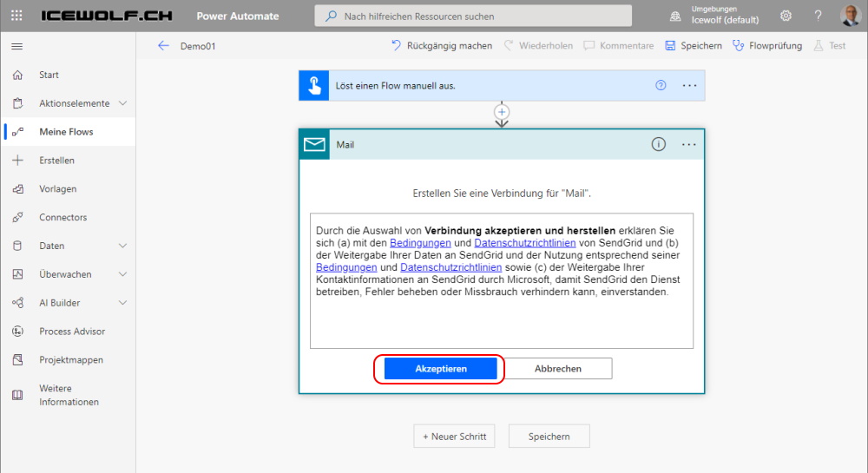Click the bottom Speichern button
This screenshot has height=473, width=868.
[x=549, y=437]
